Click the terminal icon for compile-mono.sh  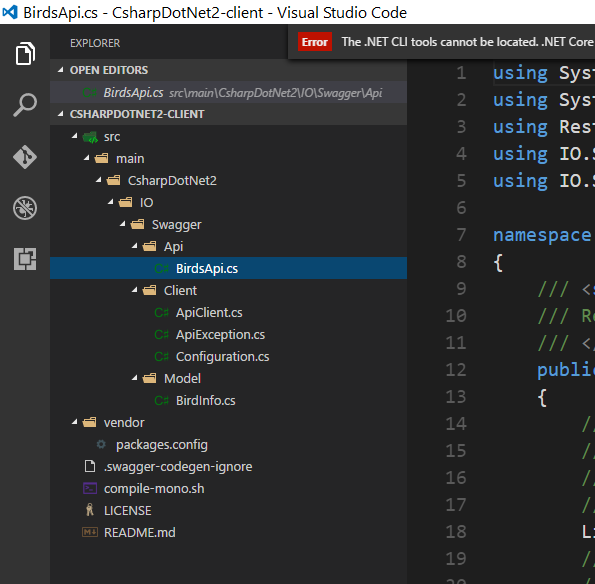[90, 488]
